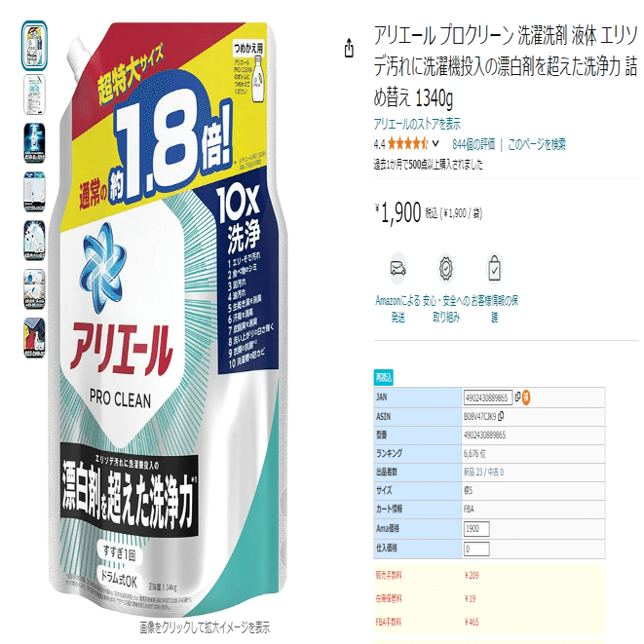The width and height of the screenshot is (644, 644).
Task: Click the このページを検索 link
Action: (x=537, y=144)
